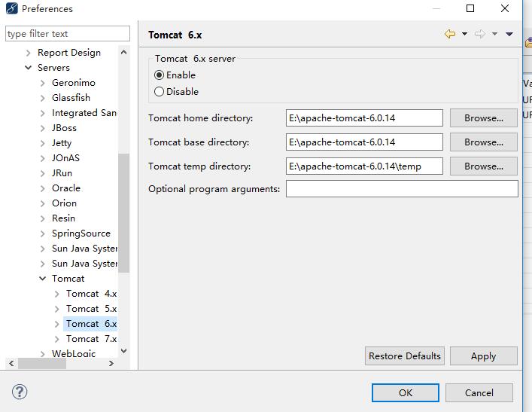Expand the Orion node

click(42, 203)
